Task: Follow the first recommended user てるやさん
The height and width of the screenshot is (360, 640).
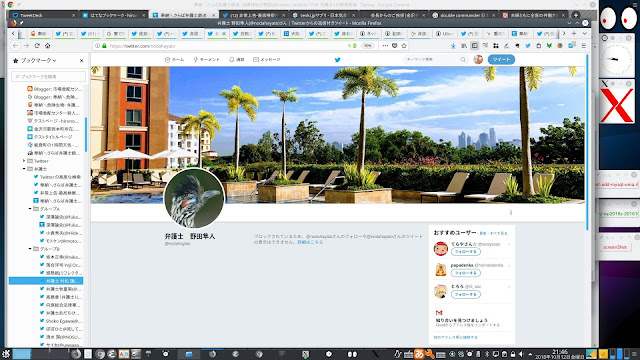Action: click(465, 251)
